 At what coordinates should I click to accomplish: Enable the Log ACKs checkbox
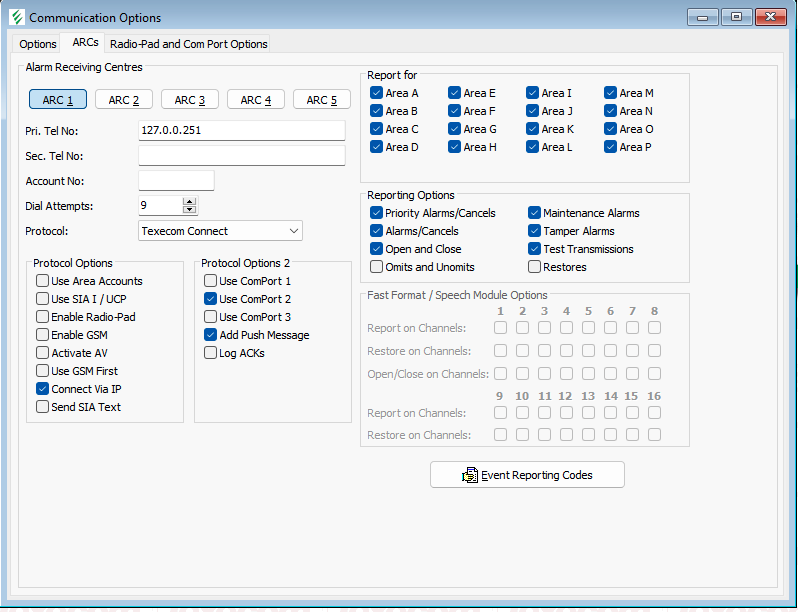coord(211,353)
